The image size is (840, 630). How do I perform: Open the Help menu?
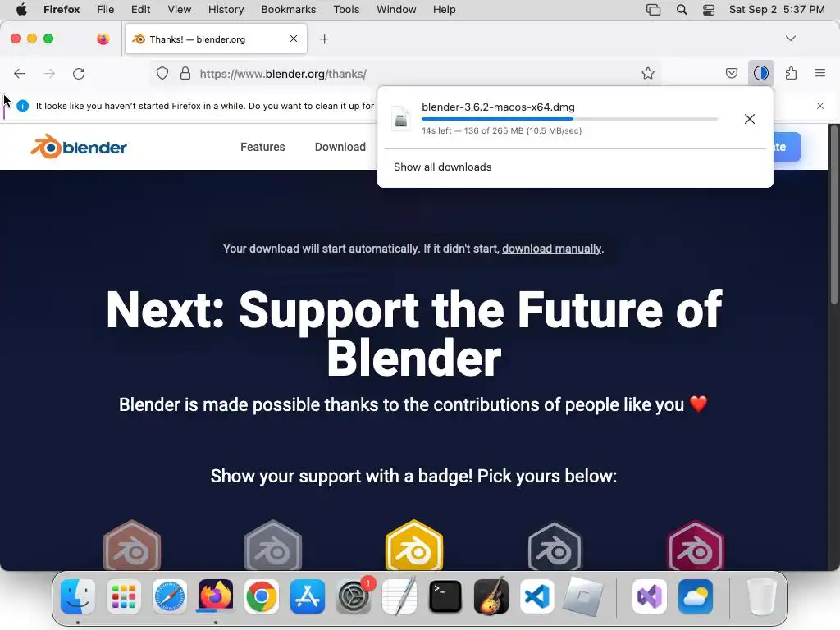(444, 10)
